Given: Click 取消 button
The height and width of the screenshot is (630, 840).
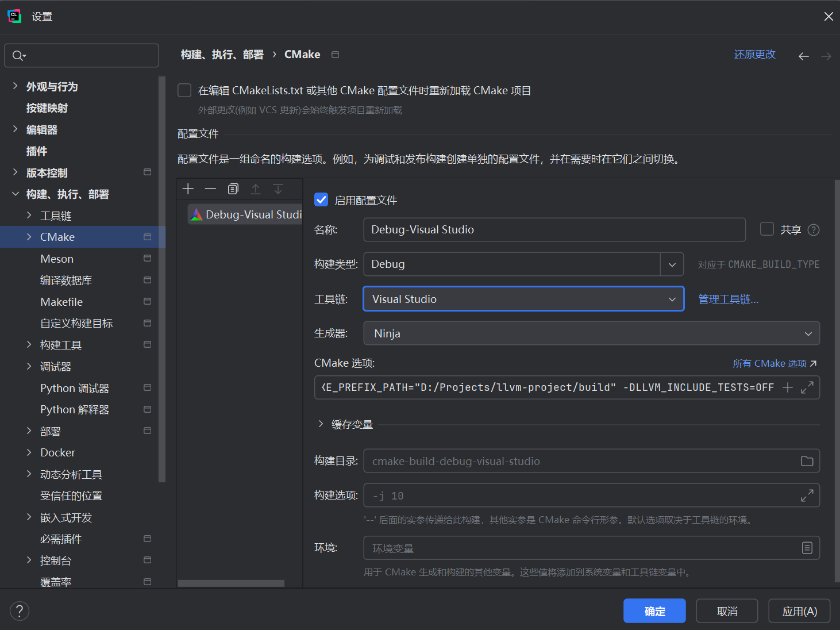Looking at the screenshot, I should (x=727, y=611).
